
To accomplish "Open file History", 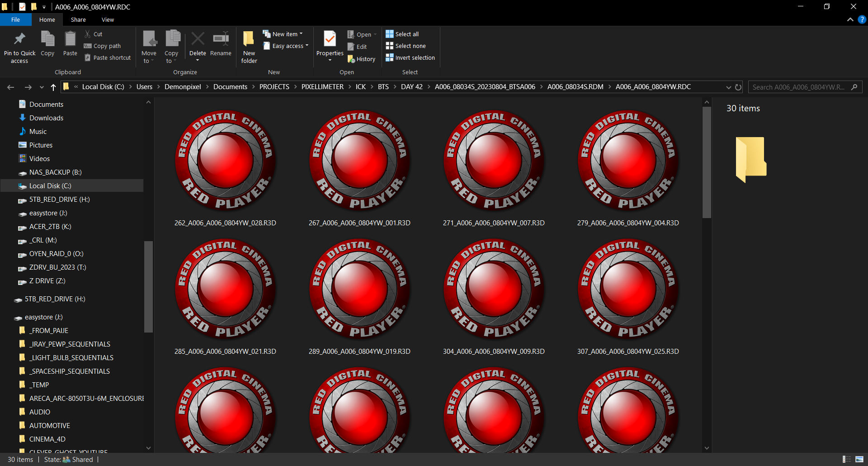I will point(361,59).
